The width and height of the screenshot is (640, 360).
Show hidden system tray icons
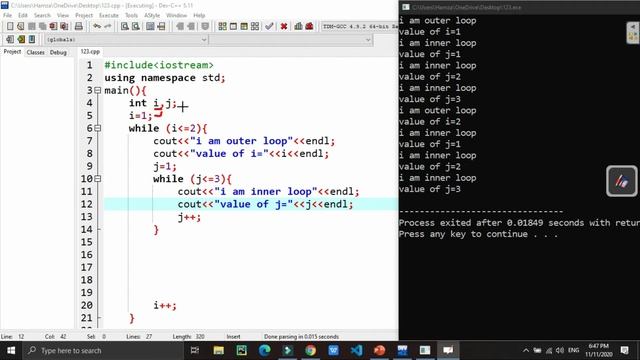click(x=526, y=350)
